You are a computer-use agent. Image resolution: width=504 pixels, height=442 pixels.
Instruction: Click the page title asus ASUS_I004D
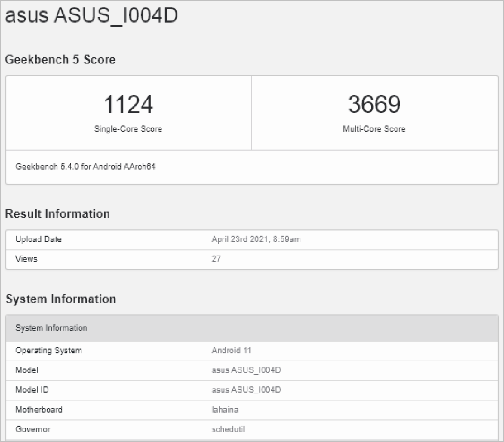tap(91, 15)
